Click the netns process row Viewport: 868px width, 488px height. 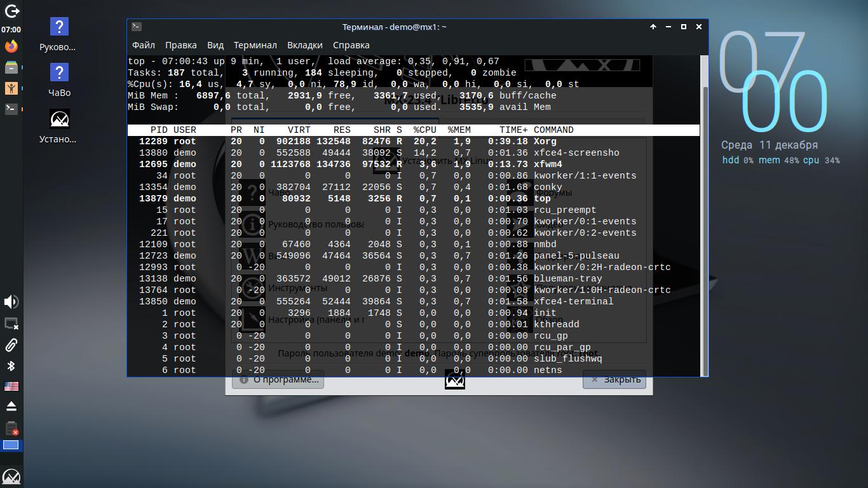tap(414, 370)
